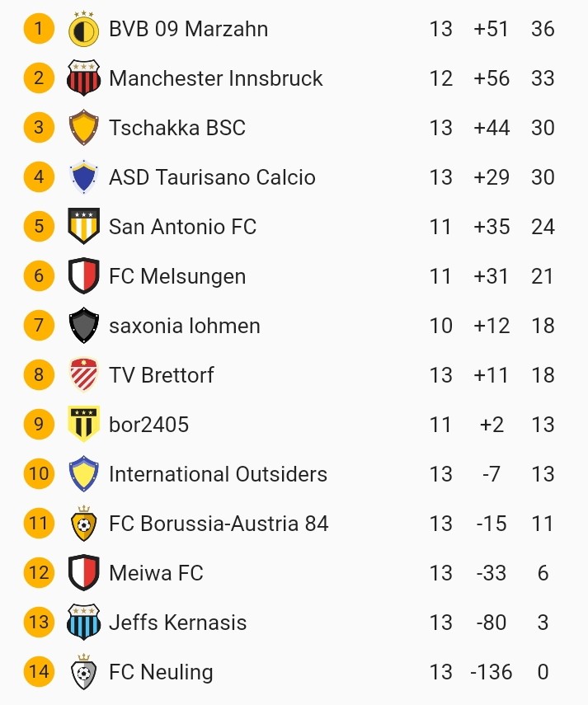Click the rank 1 position badge
The width and height of the screenshot is (588, 705).
(38, 29)
